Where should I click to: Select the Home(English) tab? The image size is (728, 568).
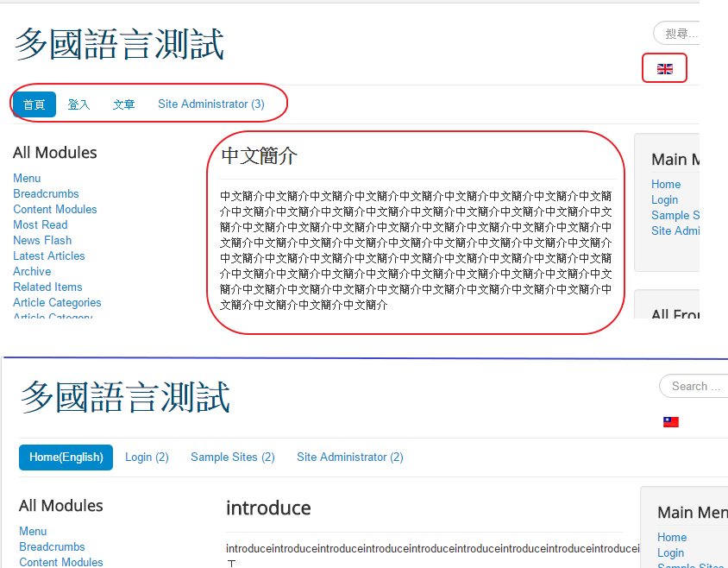66,458
